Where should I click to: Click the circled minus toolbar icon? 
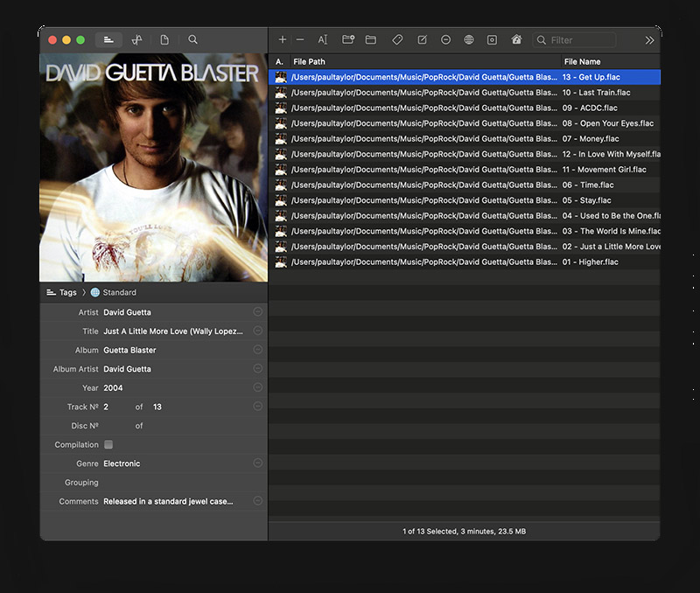pos(445,39)
